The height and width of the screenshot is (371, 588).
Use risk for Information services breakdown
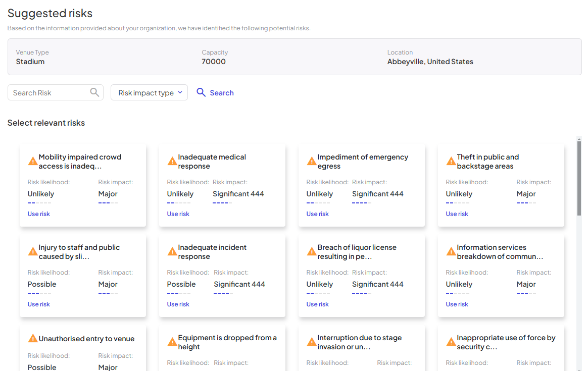(x=457, y=304)
